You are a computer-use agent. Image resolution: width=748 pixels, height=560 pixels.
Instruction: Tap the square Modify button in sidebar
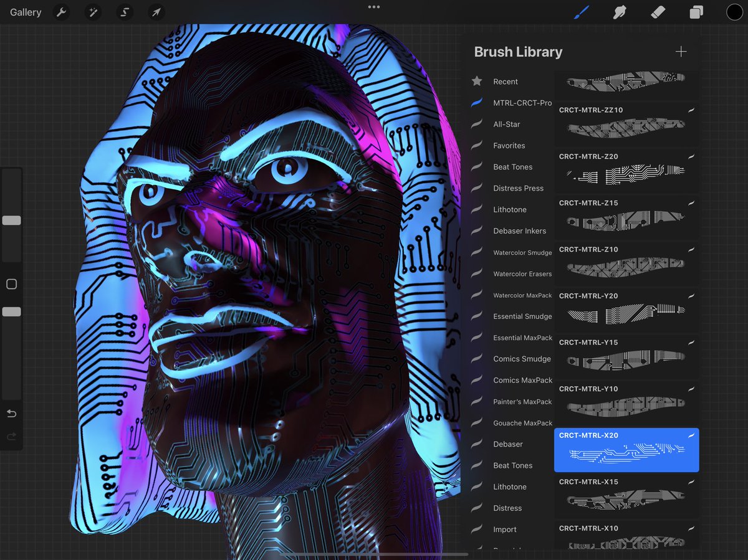pos(11,284)
